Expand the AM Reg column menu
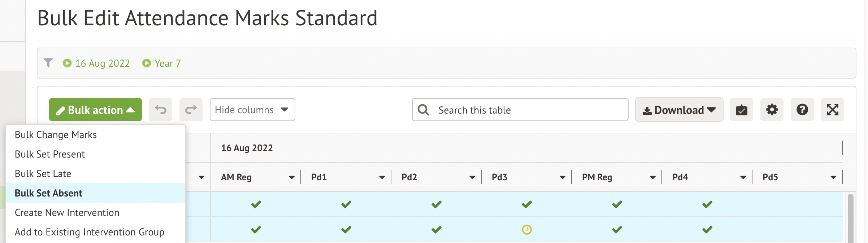 291,177
